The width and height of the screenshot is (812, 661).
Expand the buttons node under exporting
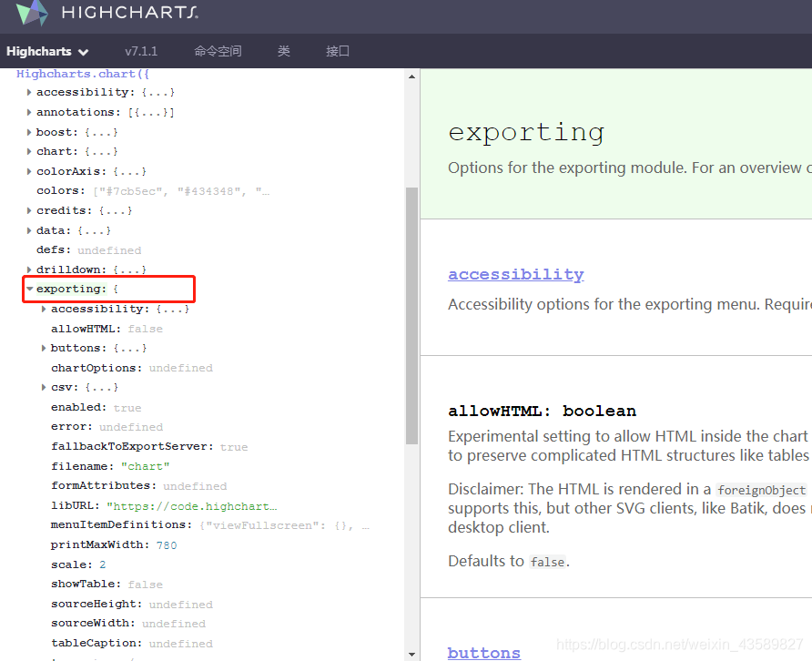pyautogui.click(x=44, y=348)
